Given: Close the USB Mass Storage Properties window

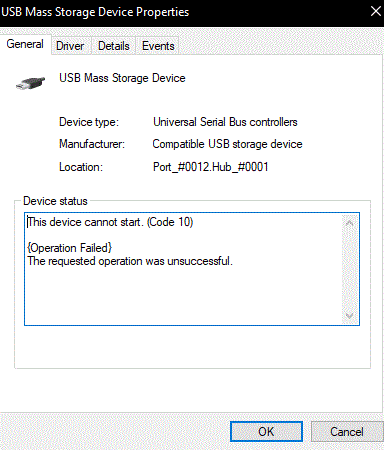Looking at the screenshot, I should click(376, 12).
